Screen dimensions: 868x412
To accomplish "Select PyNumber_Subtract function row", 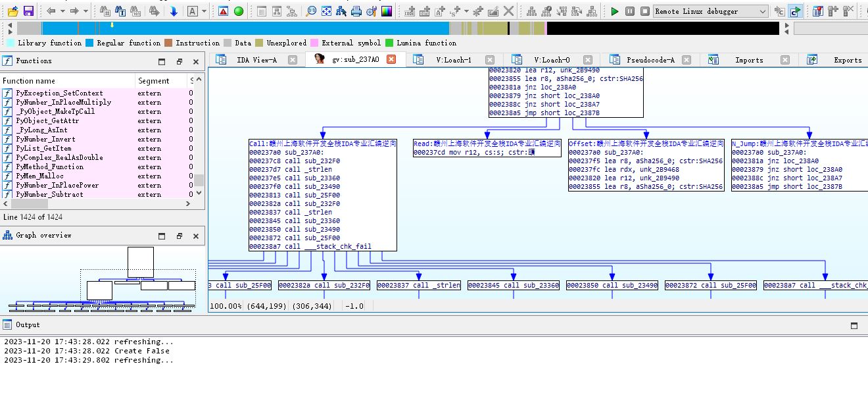I will [x=97, y=195].
